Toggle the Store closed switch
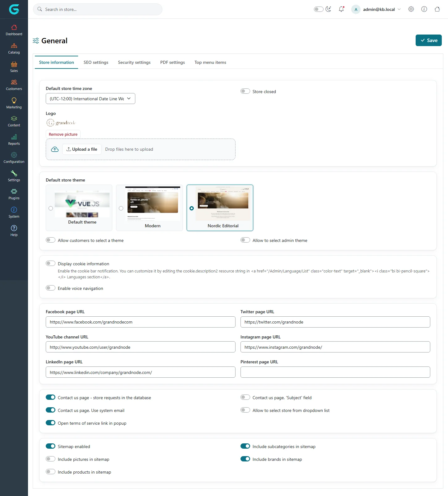 [x=245, y=91]
